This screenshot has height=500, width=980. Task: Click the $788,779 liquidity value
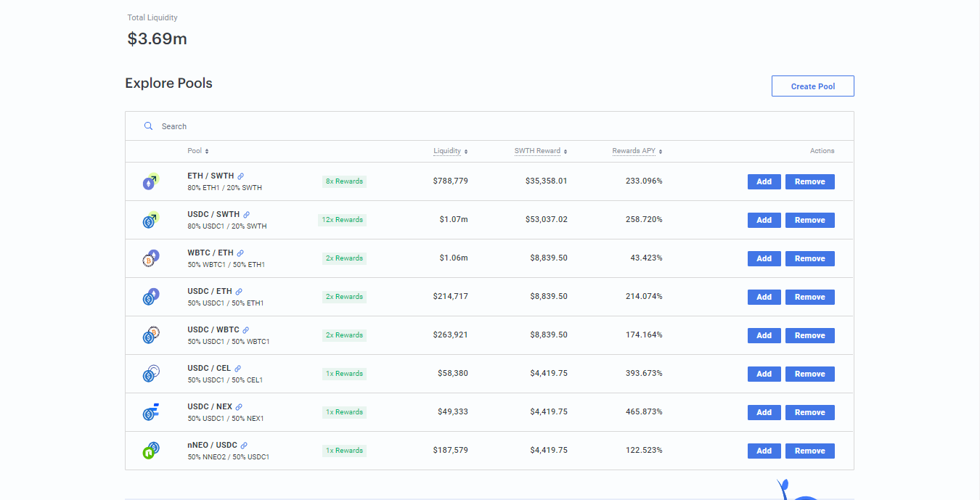451,181
